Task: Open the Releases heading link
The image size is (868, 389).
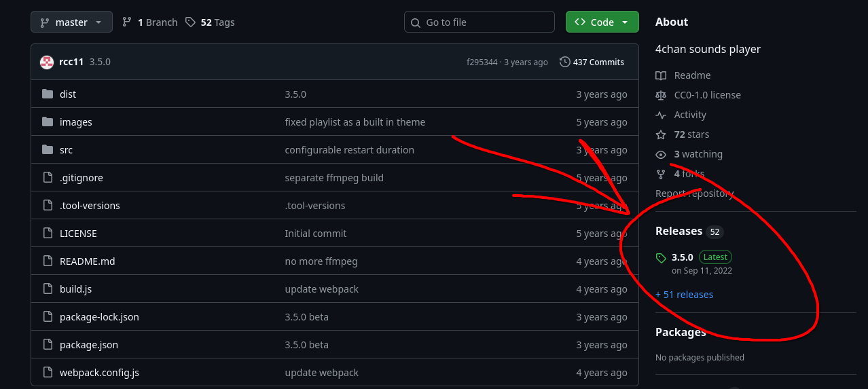Action: [x=679, y=231]
